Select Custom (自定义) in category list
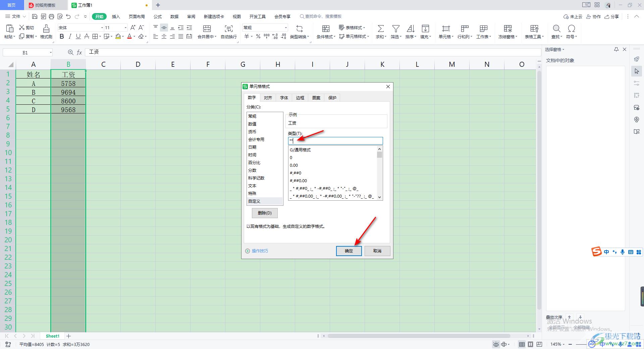 click(x=265, y=201)
